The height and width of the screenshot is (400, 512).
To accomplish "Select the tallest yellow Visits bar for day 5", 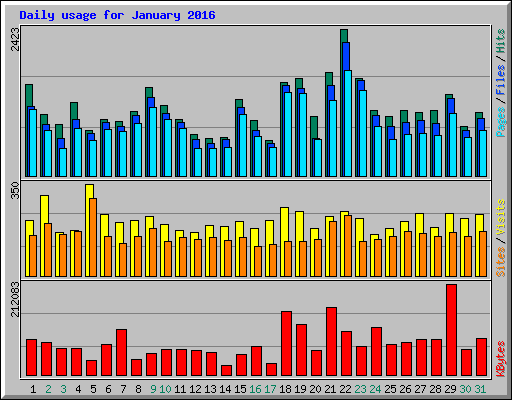I will pos(89,191).
